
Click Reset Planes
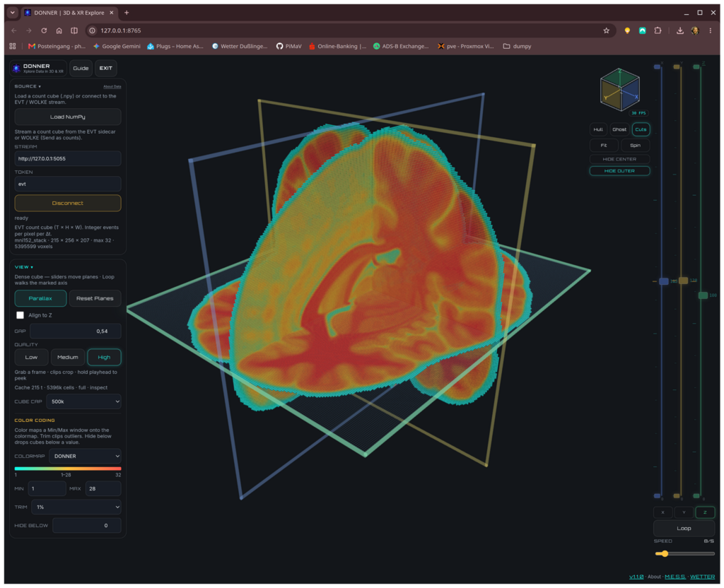pos(95,299)
